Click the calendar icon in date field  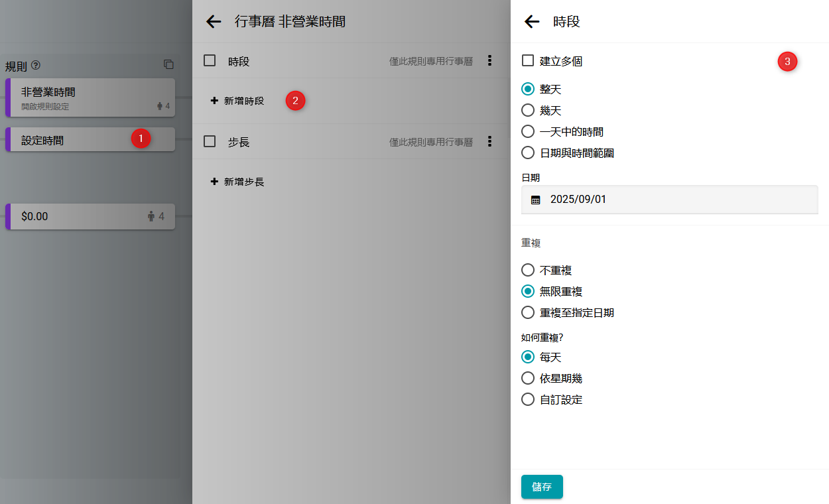coord(536,200)
